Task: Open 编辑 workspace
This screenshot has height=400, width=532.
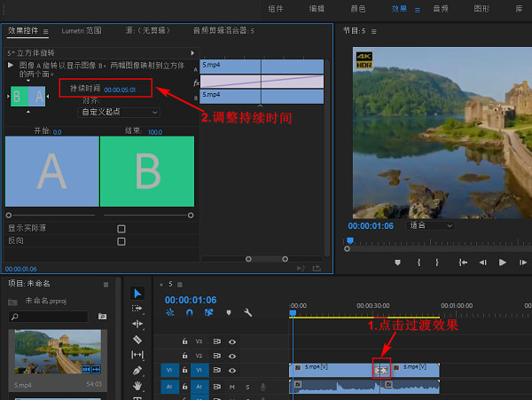Action: [x=317, y=9]
